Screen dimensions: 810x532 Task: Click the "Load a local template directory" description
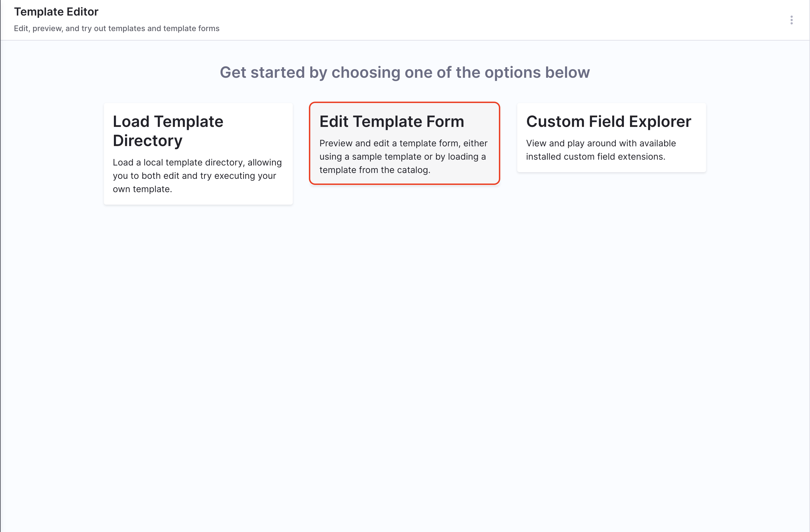pos(197,163)
